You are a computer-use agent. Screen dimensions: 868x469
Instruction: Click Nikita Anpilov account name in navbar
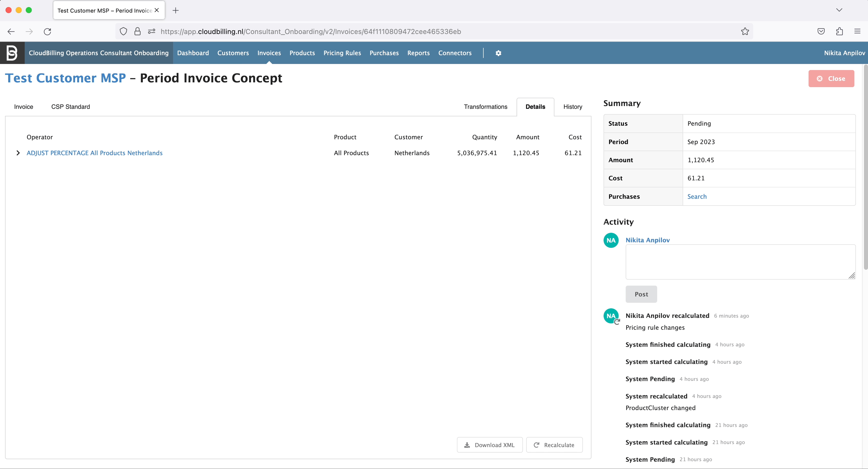(x=844, y=53)
